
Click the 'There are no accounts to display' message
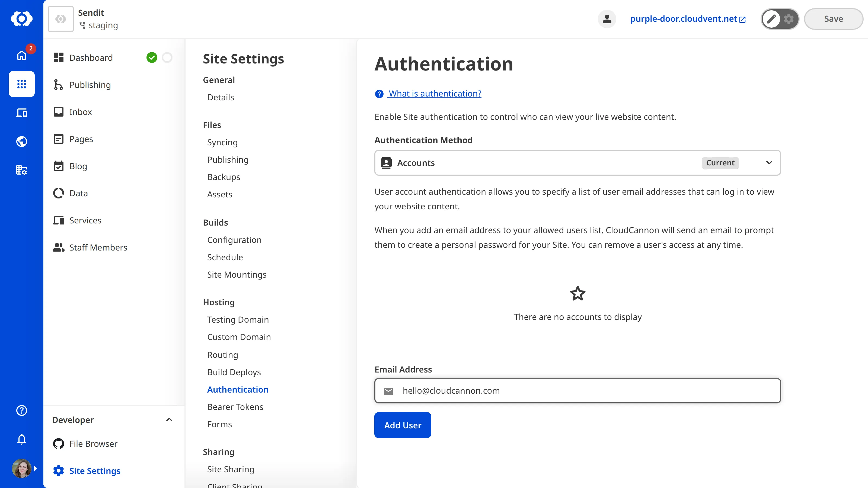coord(577,317)
